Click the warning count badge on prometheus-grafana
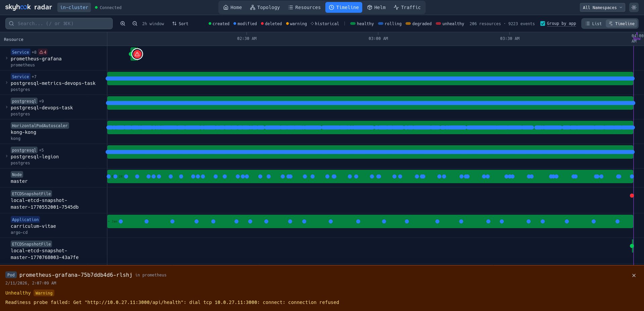Viewport: 644px width, 311px height. click(43, 52)
